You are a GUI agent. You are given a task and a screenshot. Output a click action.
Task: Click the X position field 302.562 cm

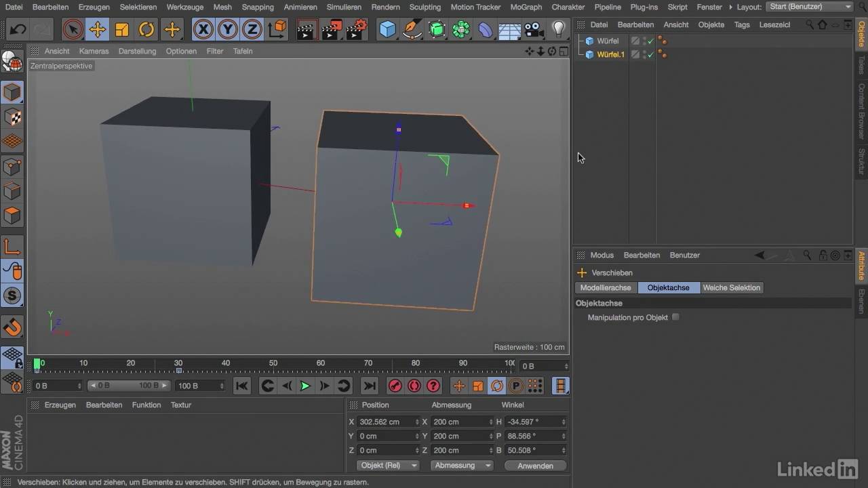pos(384,422)
